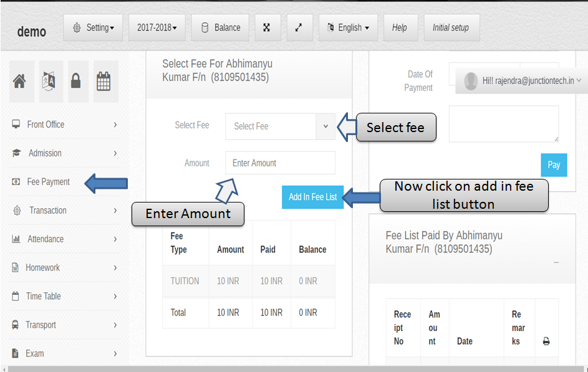Click the TUITION fee type cell
588x372 pixels.
tap(185, 281)
